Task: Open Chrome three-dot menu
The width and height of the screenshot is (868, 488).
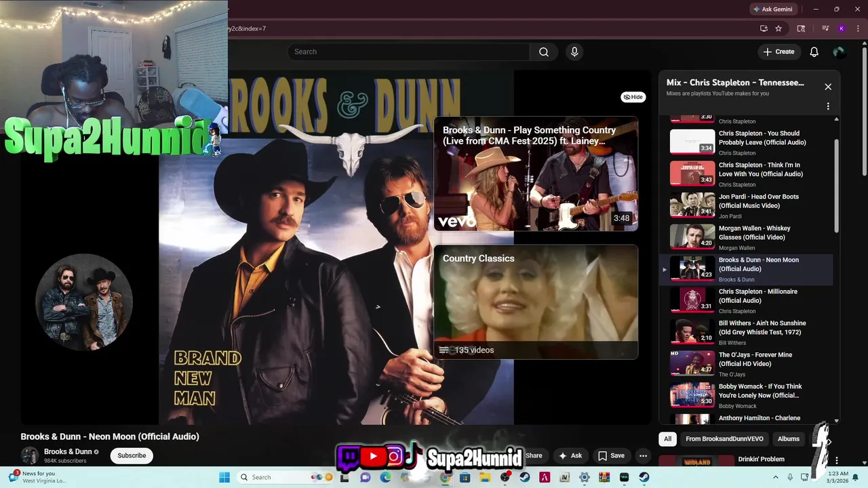Action: pos(858,28)
